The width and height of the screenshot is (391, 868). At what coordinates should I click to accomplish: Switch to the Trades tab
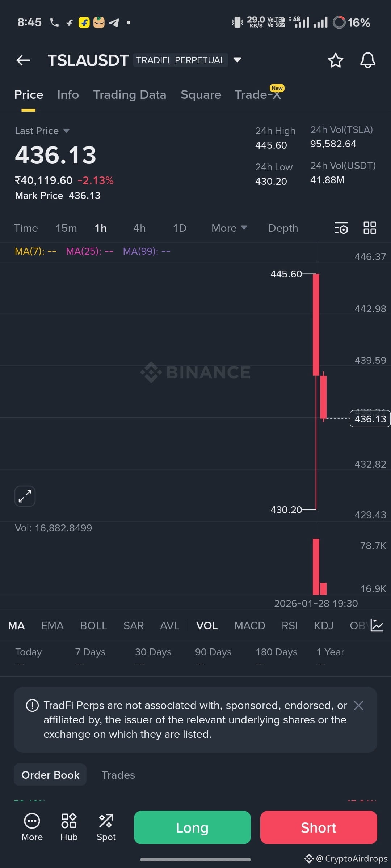(118, 775)
